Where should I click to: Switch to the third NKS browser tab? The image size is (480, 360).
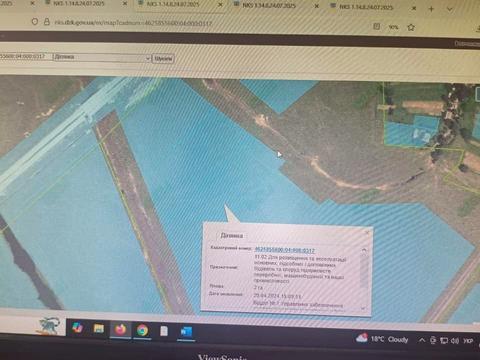pyautogui.click(x=269, y=6)
